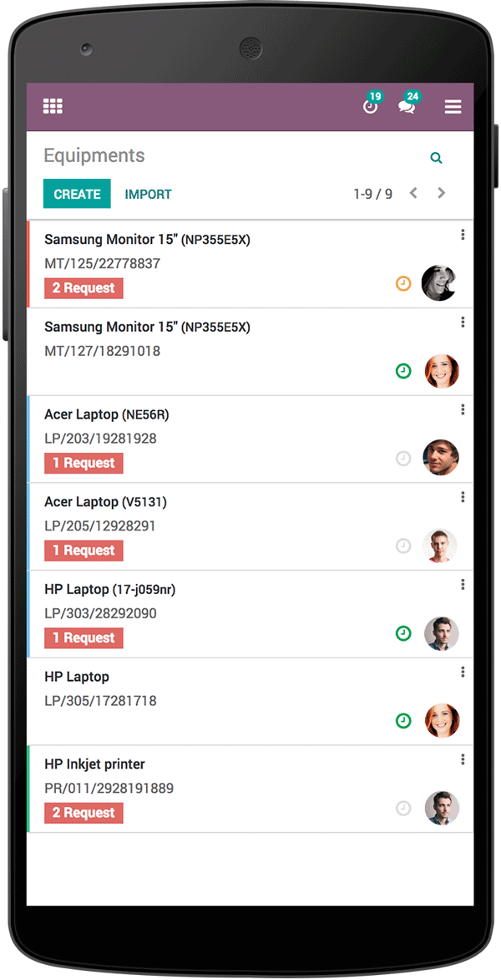Click the 1-9 / 9 pager text
Screen dimensions: 501x980
[373, 192]
